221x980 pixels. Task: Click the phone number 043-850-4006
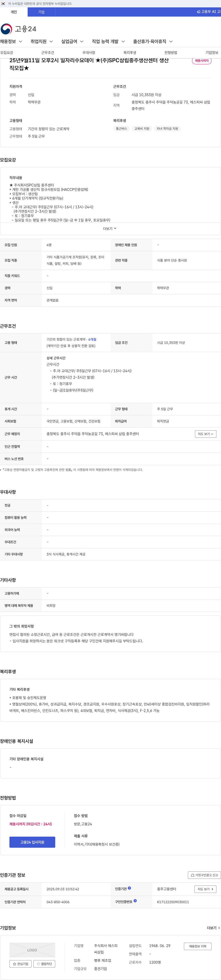coord(58,902)
